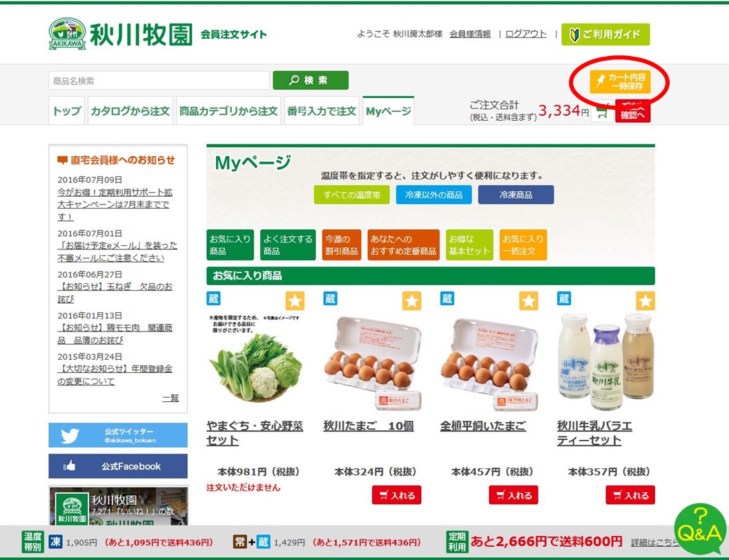Click the 蔵 badge on 秋川牛乳バラエティーセット
Screen dimensions: 729x560
[564, 298]
